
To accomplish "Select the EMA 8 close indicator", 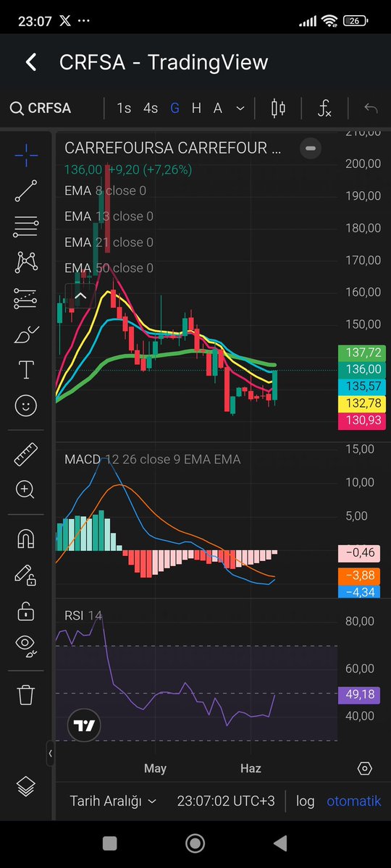I will 105,190.
